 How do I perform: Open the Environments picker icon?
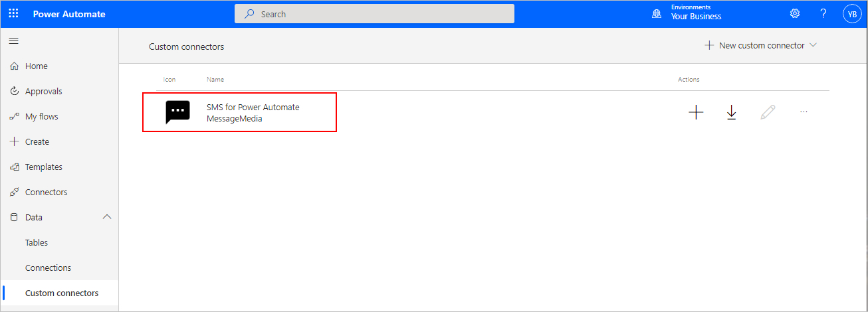[x=657, y=14]
